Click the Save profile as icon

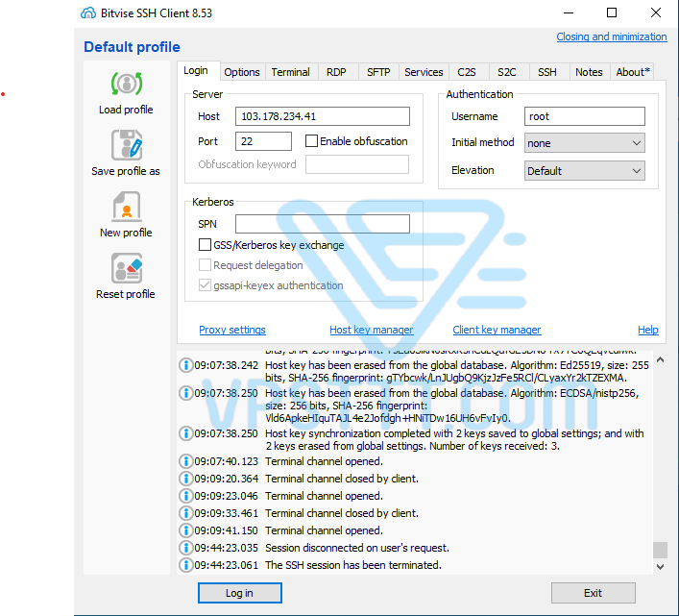coord(127,145)
